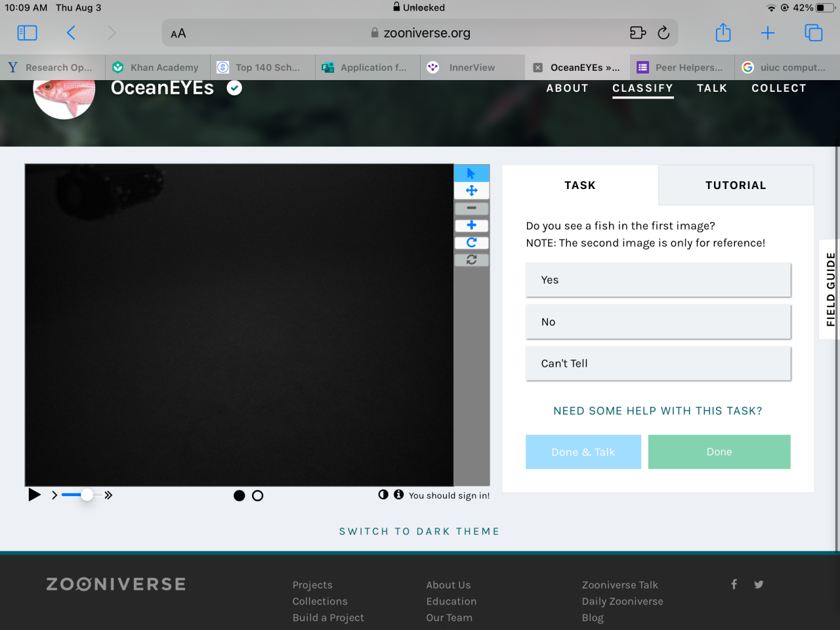Image resolution: width=840 pixels, height=630 pixels.
Task: Open the extensions icon in address bar
Action: pyautogui.click(x=638, y=33)
